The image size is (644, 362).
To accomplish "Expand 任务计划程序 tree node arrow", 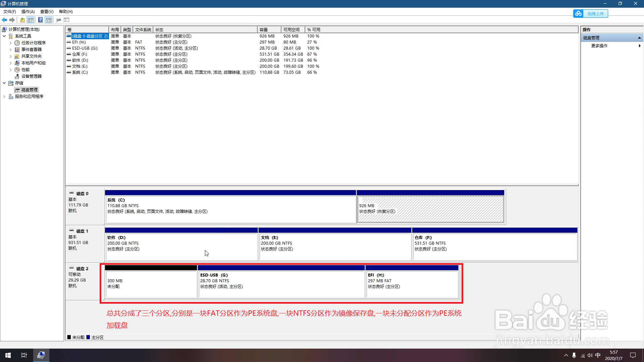I will pos(10,43).
